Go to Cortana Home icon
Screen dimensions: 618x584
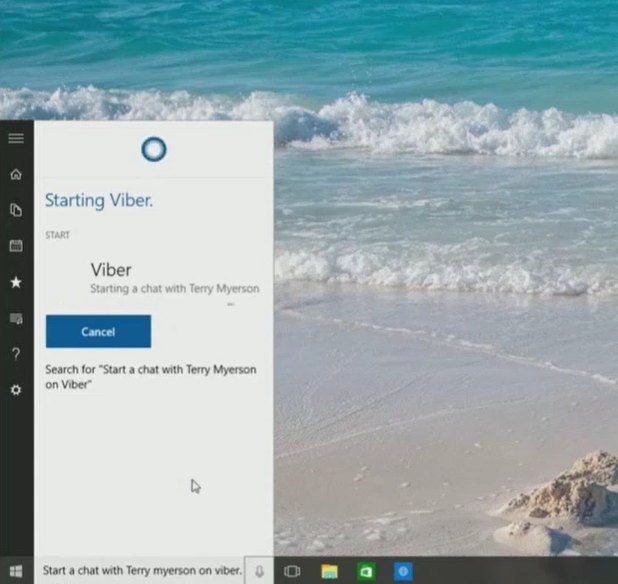[x=16, y=174]
